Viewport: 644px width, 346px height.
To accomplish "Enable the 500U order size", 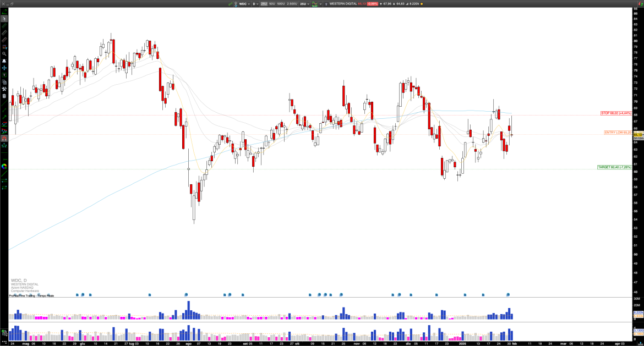I will tap(281, 4).
